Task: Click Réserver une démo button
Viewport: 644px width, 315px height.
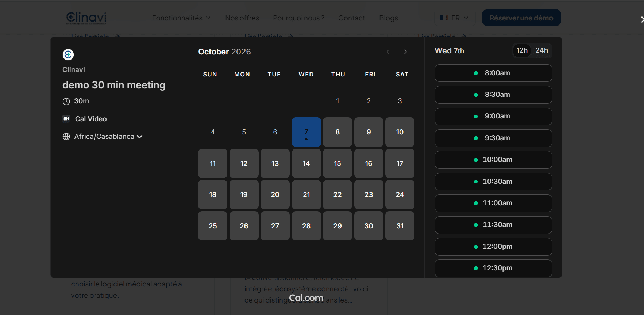Action: pyautogui.click(x=521, y=18)
